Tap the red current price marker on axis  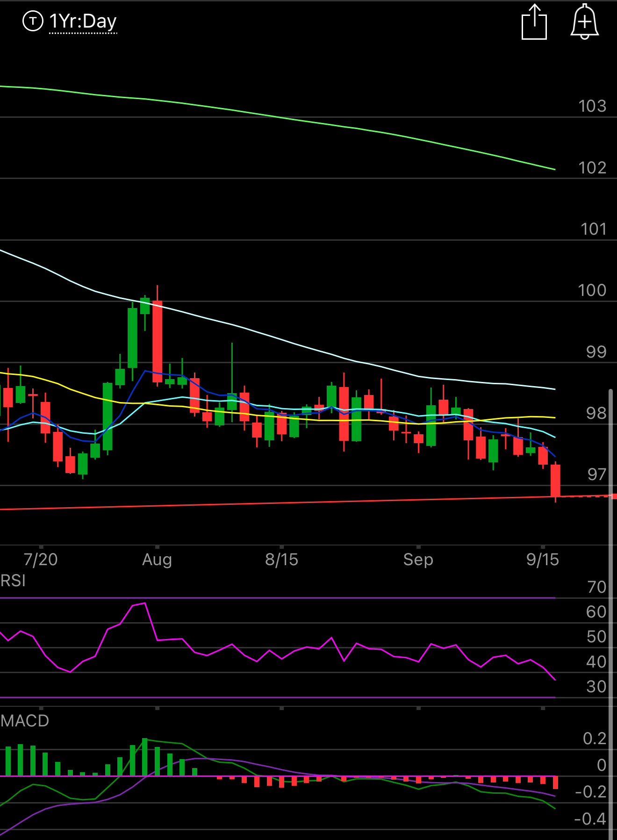614,496
